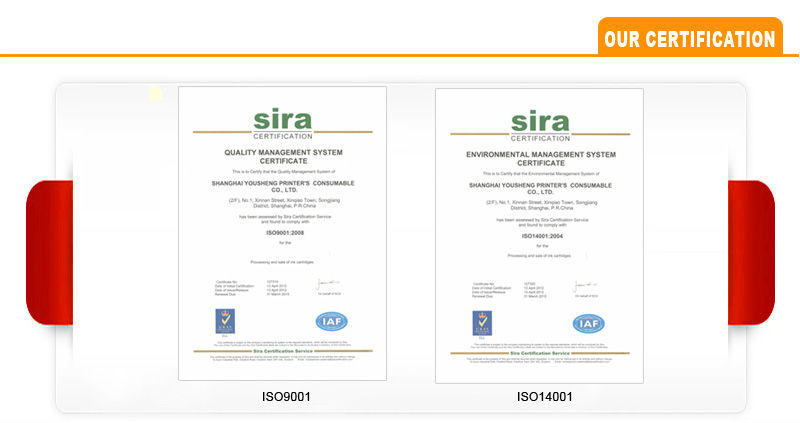Click the ENVIRONMENTAL MANAGEMENT SYSTEM CERTIFICATE heading

pyautogui.click(x=541, y=159)
